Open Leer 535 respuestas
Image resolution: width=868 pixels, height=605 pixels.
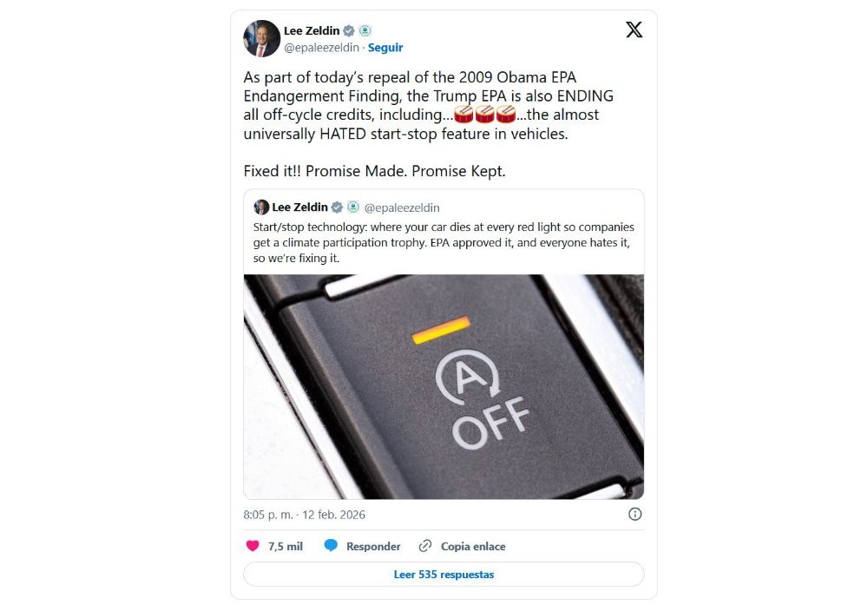click(x=444, y=575)
